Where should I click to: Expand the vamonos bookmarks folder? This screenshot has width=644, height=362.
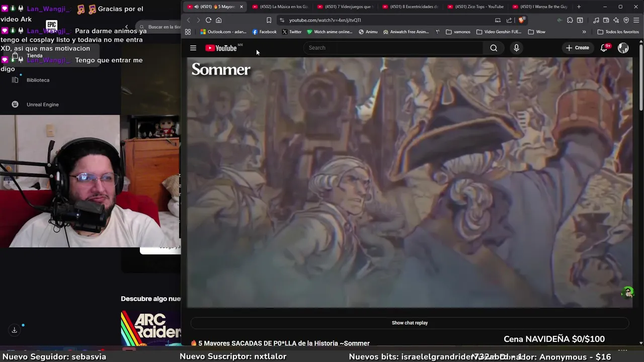point(458,32)
